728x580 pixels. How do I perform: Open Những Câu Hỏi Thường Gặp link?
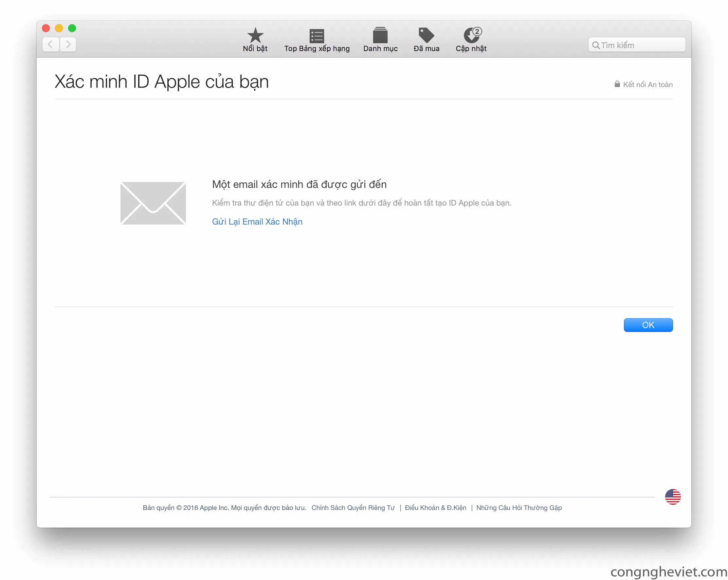coord(519,507)
